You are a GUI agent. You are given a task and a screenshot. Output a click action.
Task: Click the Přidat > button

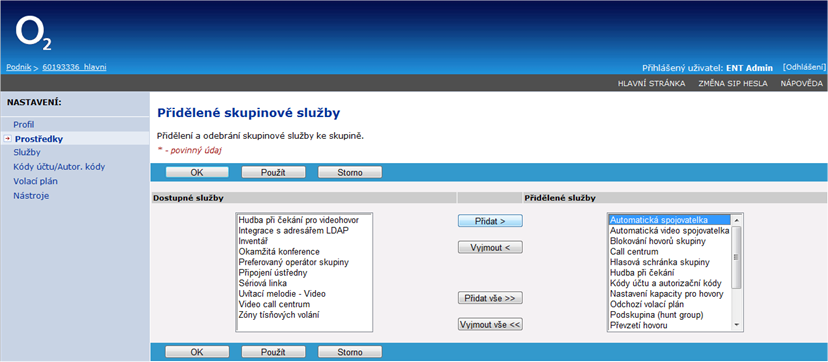pyautogui.click(x=490, y=221)
